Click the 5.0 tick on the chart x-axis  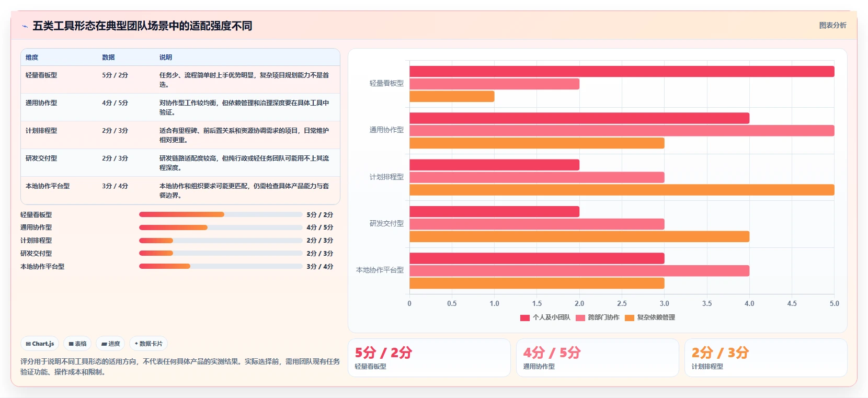[834, 303]
